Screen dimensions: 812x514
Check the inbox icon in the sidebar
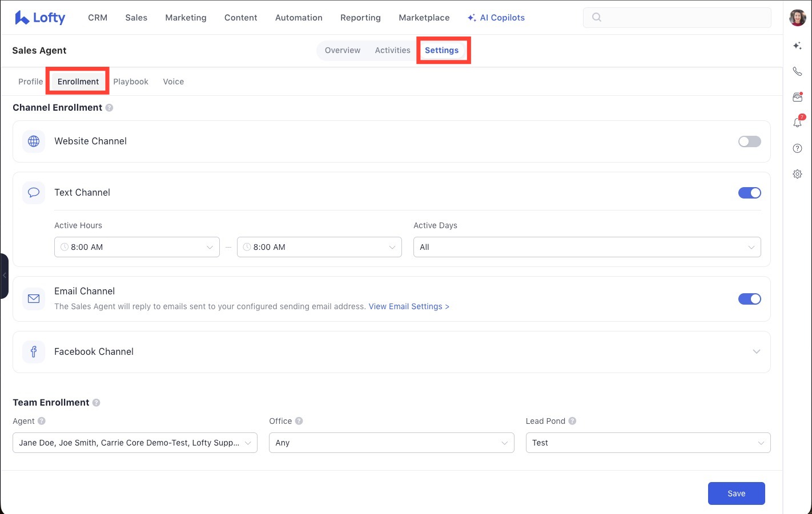[x=797, y=97]
